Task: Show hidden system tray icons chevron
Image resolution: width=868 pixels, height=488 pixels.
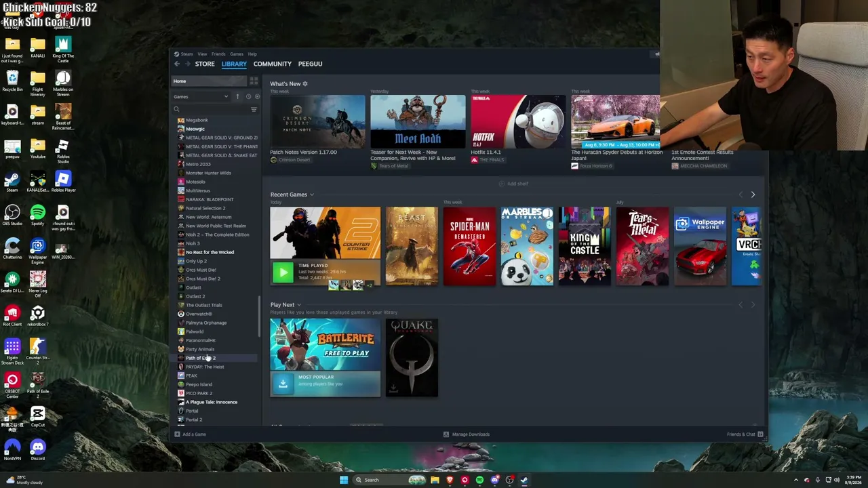Action: tap(797, 480)
